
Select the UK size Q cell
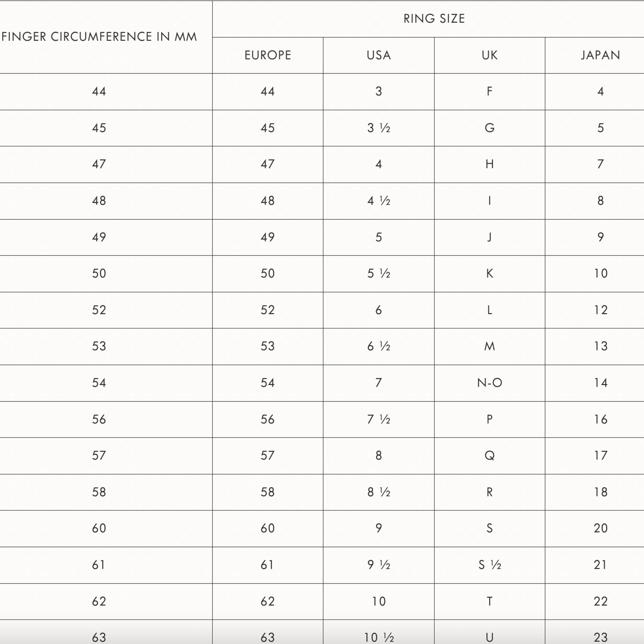pyautogui.click(x=489, y=456)
